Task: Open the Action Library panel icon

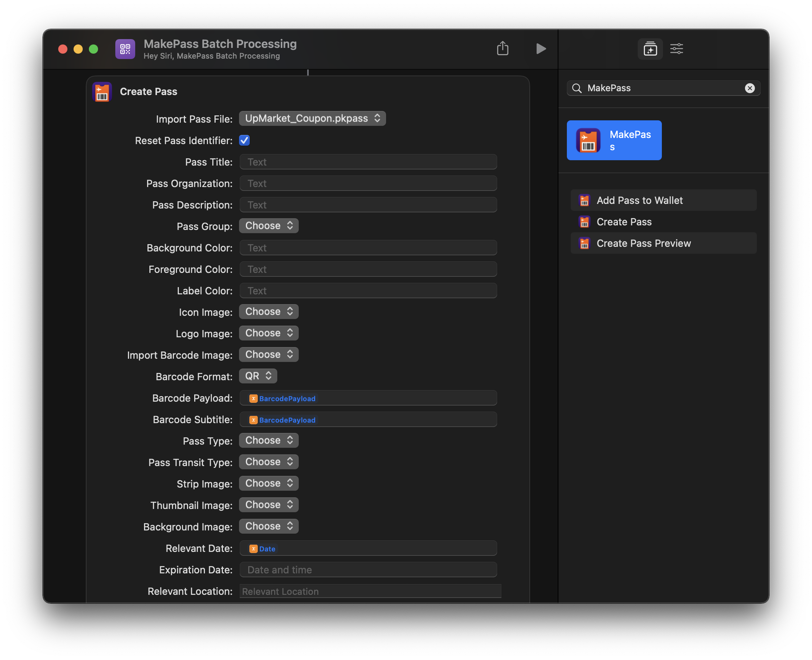Action: [x=650, y=49]
